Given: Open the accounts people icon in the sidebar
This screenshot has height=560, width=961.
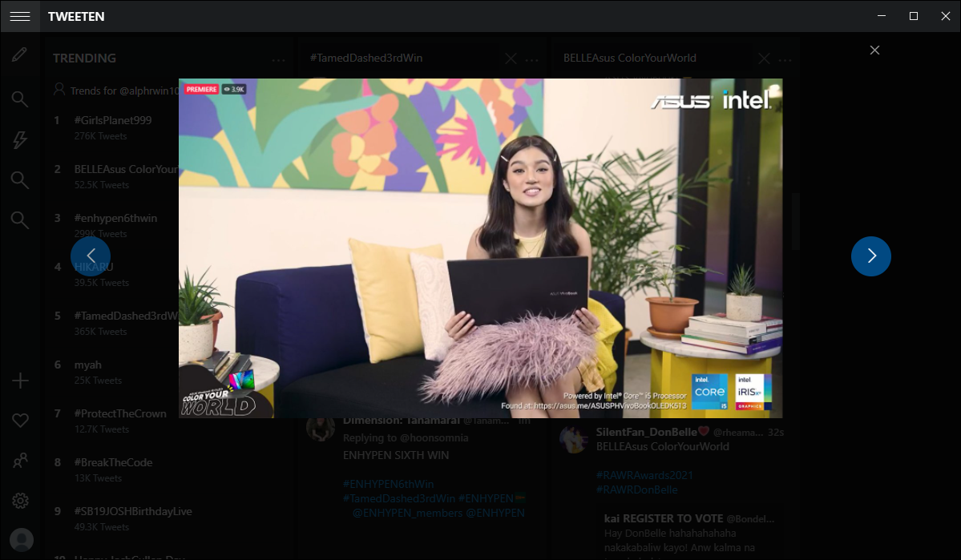Looking at the screenshot, I should pyautogui.click(x=20, y=461).
